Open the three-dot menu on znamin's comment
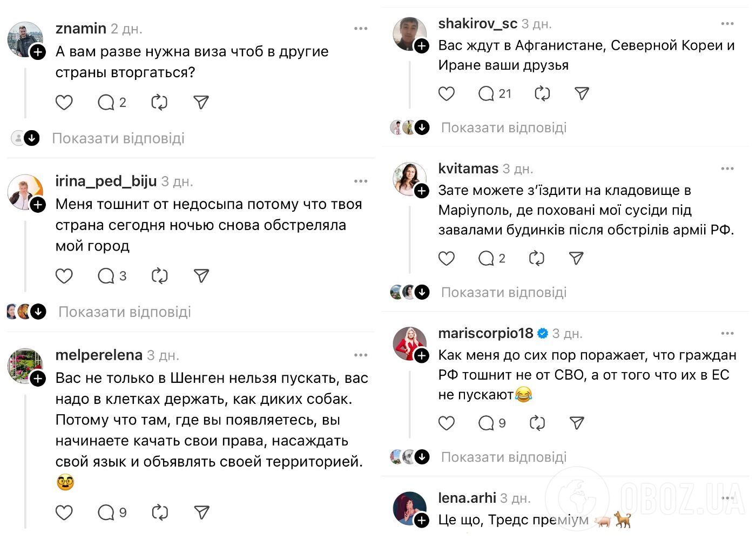The width and height of the screenshot is (756, 540). point(361,28)
